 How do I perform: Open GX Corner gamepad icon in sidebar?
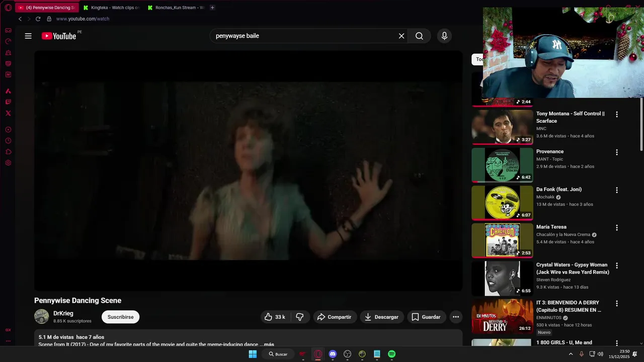[8, 30]
